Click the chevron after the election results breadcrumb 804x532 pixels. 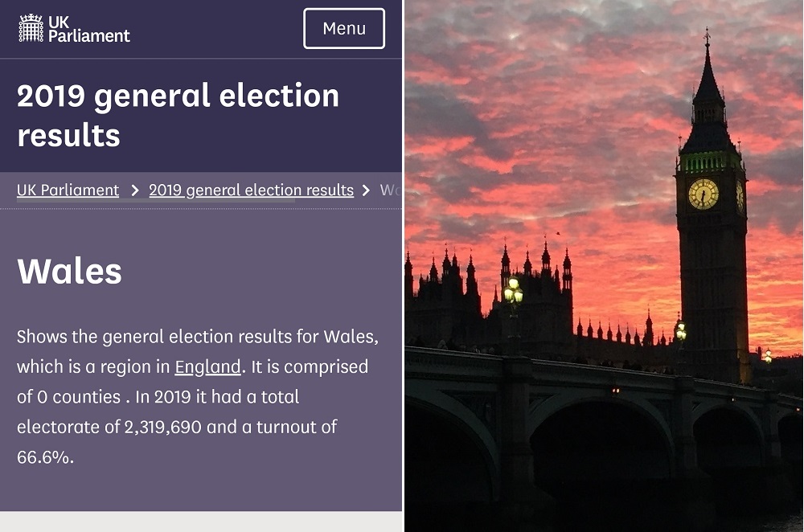pos(366,190)
